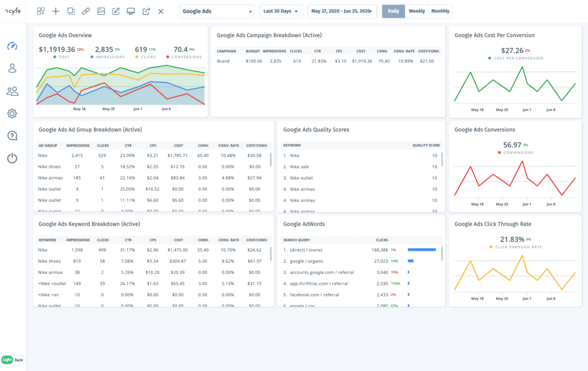Click Nike sale keyword in Quality Scores
588x371 pixels.
299,167
